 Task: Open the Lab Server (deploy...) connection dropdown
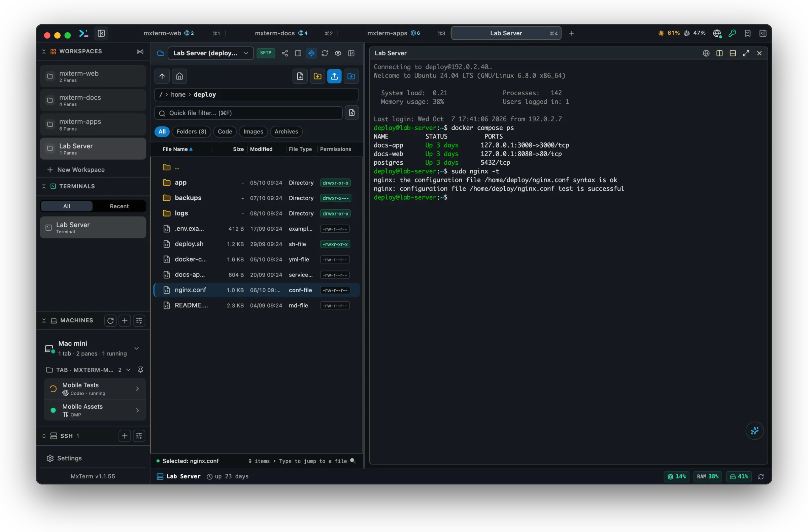point(210,53)
